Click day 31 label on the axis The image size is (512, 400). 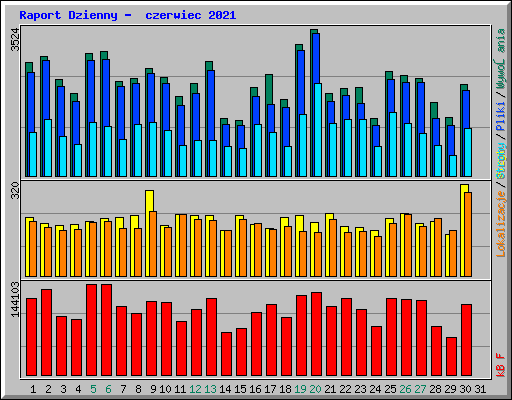(x=480, y=389)
